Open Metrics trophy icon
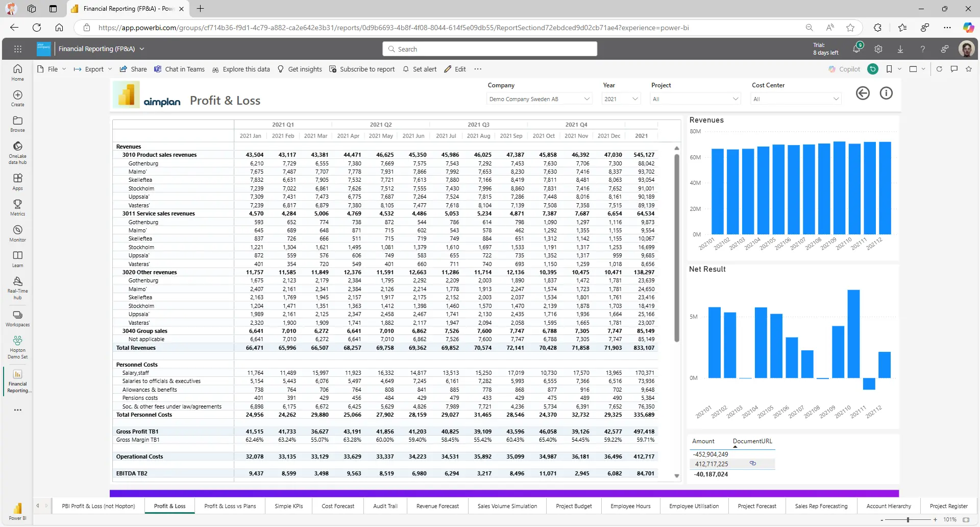This screenshot has height=527, width=980. click(x=18, y=207)
